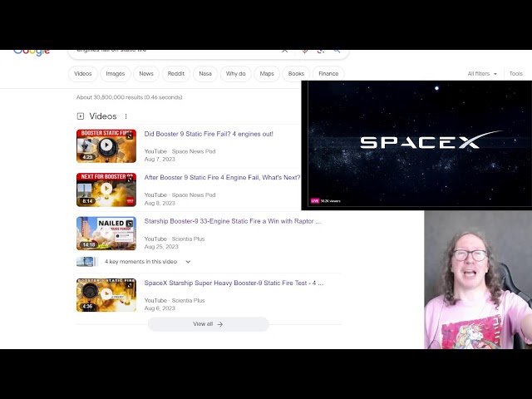Click the Videos section play icon
532x399 pixels.
[x=81, y=116]
